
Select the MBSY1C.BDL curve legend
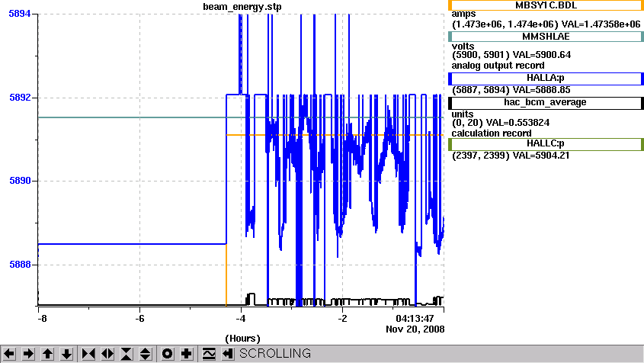[546, 5]
